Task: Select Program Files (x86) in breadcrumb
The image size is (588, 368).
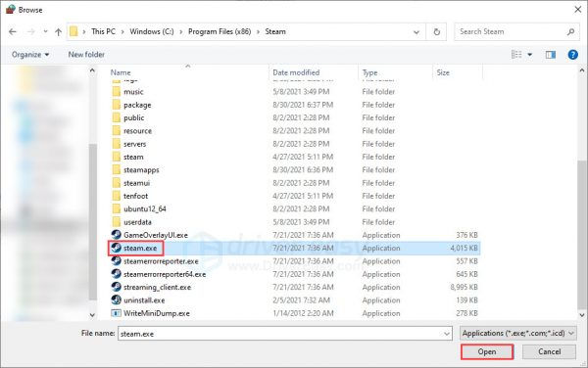Action: (x=220, y=31)
